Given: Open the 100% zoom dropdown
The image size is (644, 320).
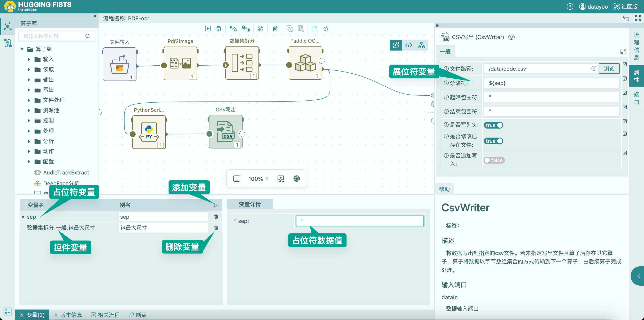Looking at the screenshot, I should (258, 179).
